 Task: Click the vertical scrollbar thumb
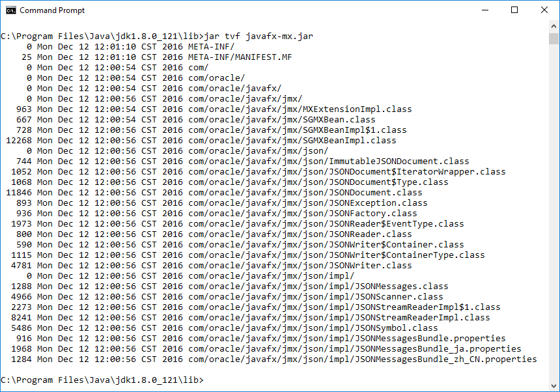[x=553, y=38]
